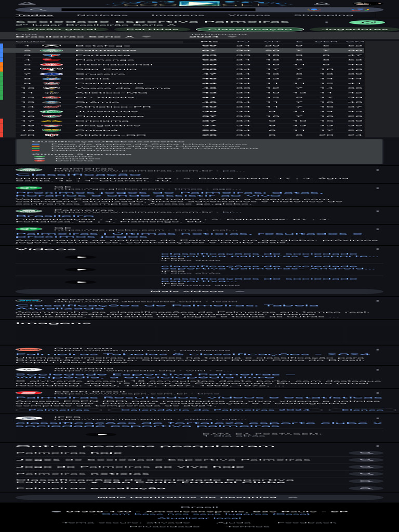Click the Bahia club crest
399x532 pixels.
[51, 79]
